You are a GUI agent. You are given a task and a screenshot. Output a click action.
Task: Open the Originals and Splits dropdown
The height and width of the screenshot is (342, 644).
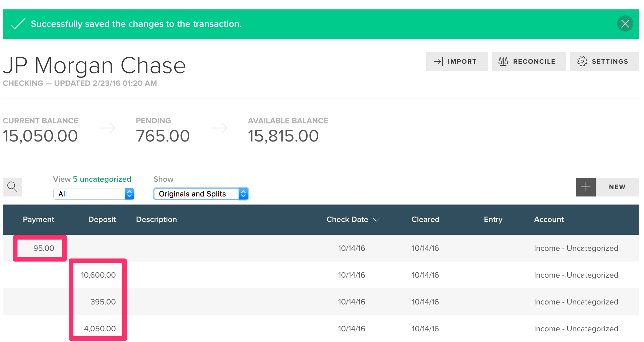coord(201,194)
